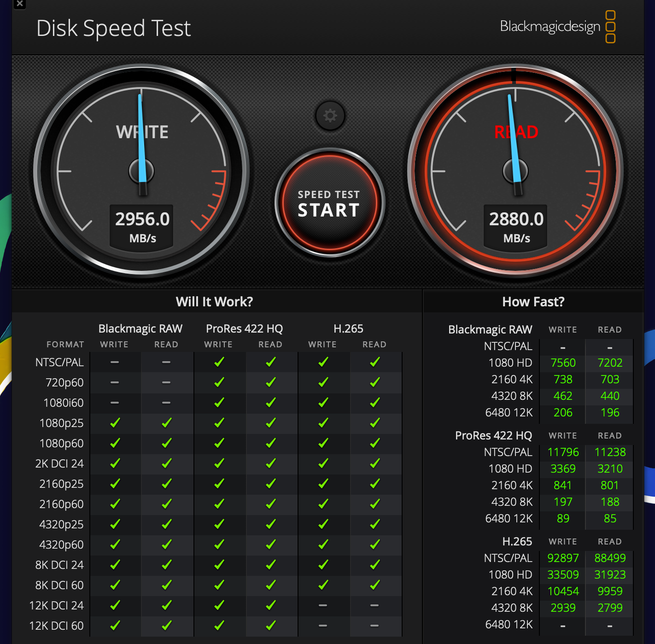Image resolution: width=655 pixels, height=644 pixels.
Task: Click the 4320p25 format row label
Action: pos(62,525)
